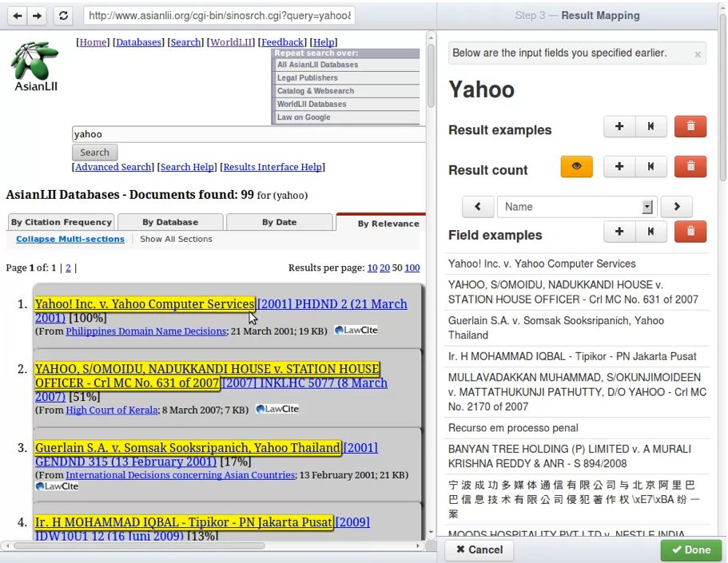The height and width of the screenshot is (563, 728).
Task: Select 'Recurso em processo penal' field example
Action: 578,428
